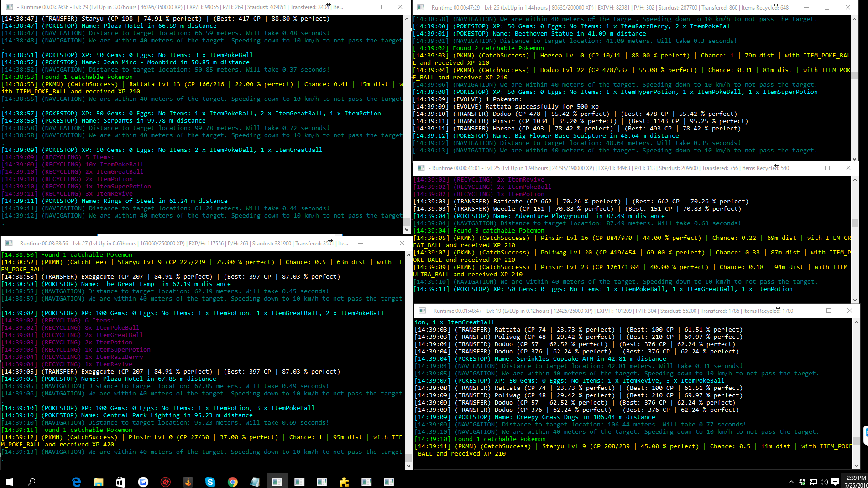
Task: Switch to the last console taskbar button
Action: 389,482
